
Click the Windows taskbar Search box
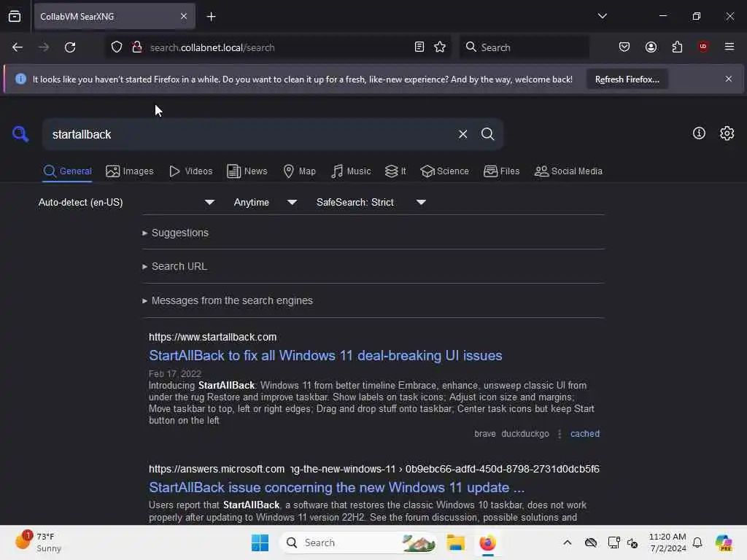[x=358, y=542]
